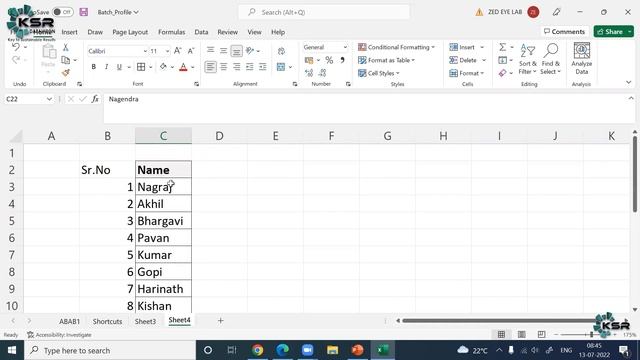The width and height of the screenshot is (640, 360).
Task: Add a new sheet with the plus button
Action: point(220,321)
